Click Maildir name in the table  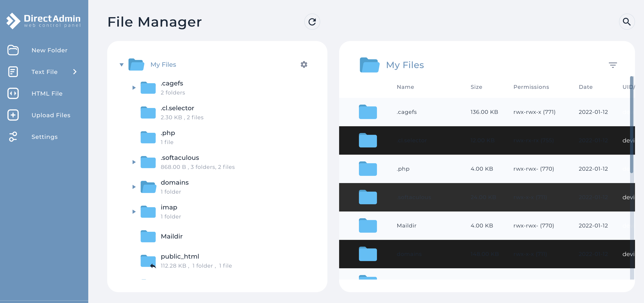[406, 225]
